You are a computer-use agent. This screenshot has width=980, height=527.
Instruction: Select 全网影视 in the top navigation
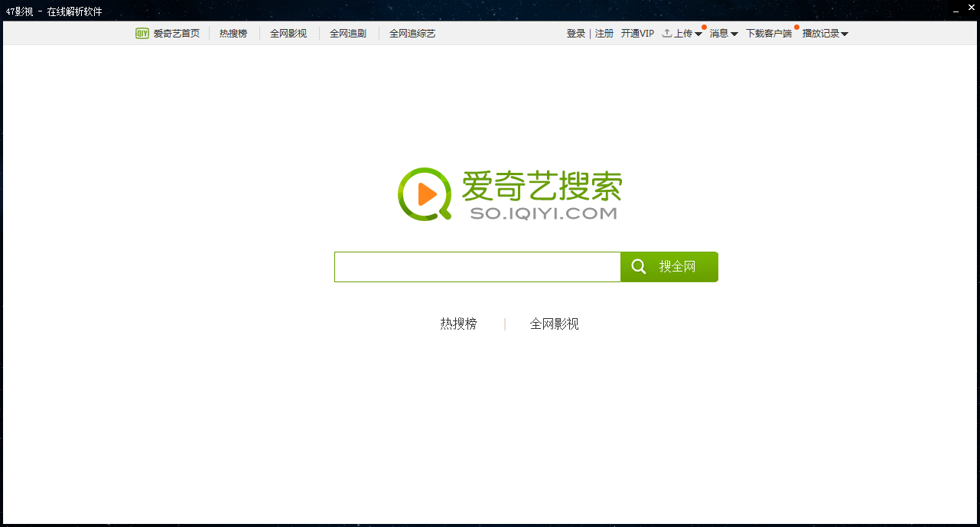pos(288,34)
